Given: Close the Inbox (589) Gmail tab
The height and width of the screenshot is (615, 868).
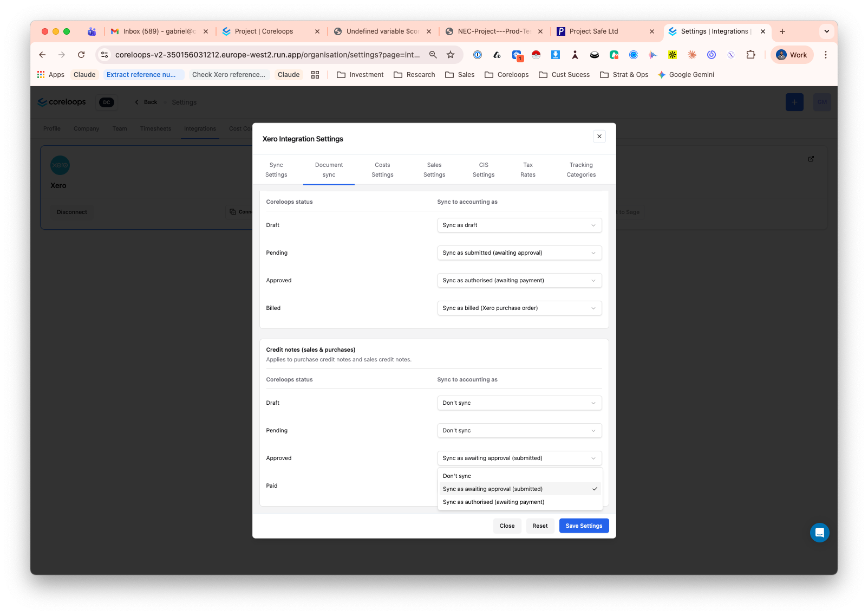Looking at the screenshot, I should (206, 31).
